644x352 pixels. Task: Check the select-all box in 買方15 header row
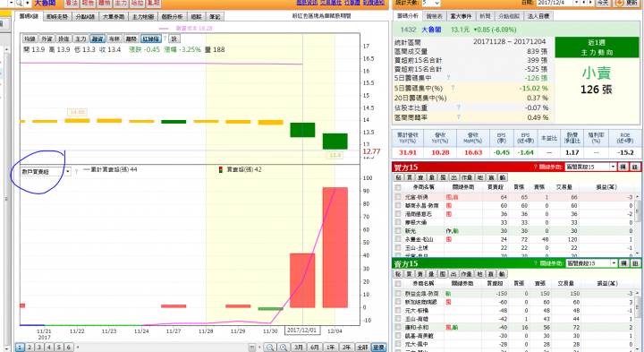tap(397, 187)
